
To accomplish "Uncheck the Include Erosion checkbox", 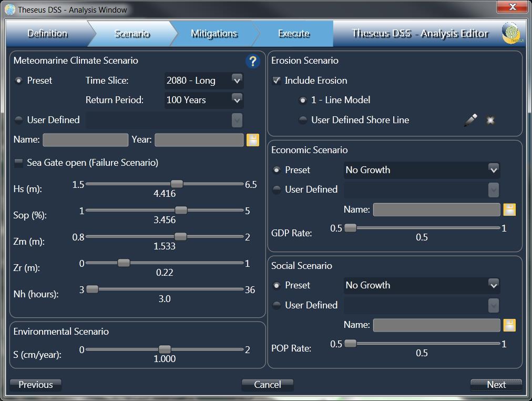I will tap(277, 81).
